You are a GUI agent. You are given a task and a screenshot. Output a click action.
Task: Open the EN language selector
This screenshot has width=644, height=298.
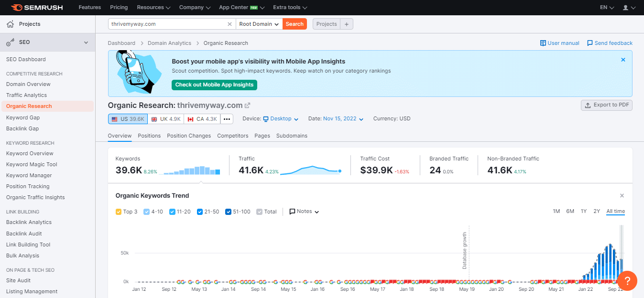607,8
